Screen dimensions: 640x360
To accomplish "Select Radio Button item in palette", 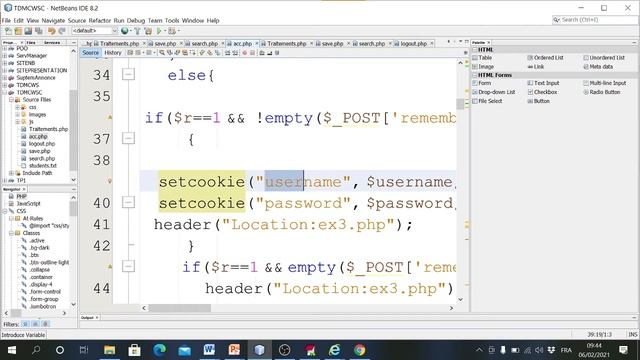I will point(602,92).
